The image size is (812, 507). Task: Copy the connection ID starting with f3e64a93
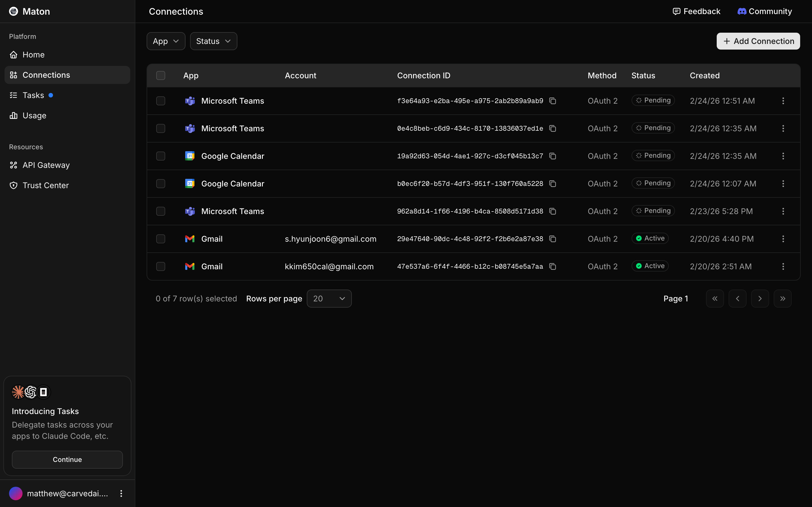pos(553,101)
